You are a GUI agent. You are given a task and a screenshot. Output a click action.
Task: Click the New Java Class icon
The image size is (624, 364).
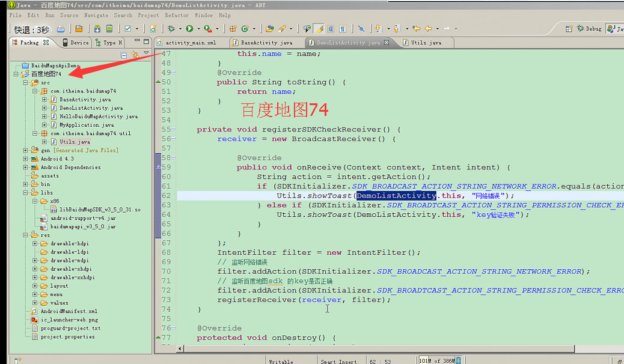coord(245,29)
